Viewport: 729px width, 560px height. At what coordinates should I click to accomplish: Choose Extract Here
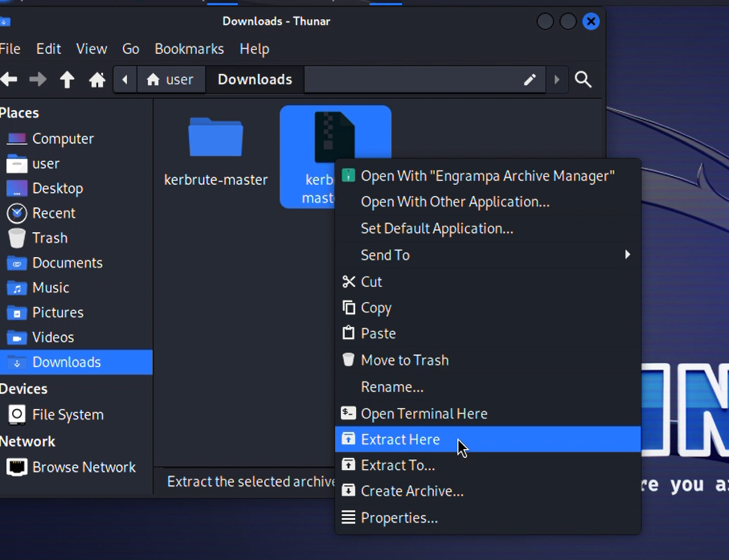tap(488, 439)
